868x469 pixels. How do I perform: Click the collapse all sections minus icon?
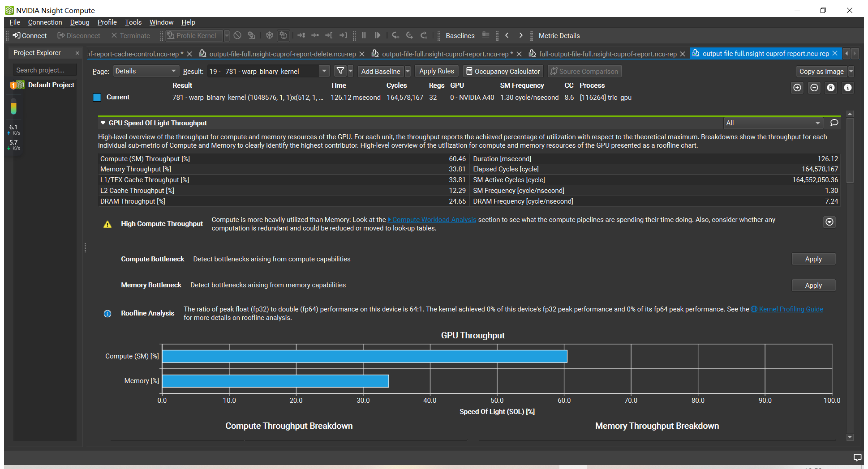coord(814,88)
